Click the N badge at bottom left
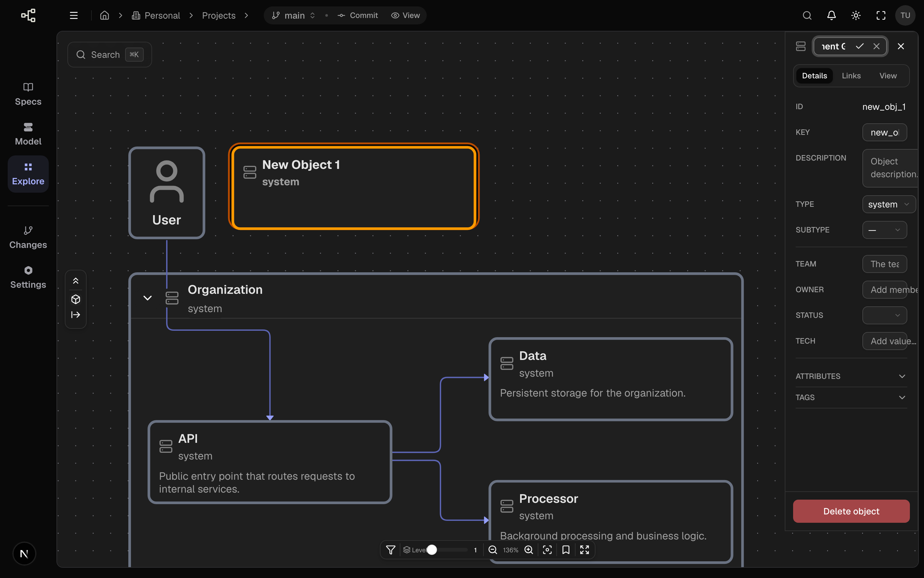The width and height of the screenshot is (924, 578). [24, 554]
